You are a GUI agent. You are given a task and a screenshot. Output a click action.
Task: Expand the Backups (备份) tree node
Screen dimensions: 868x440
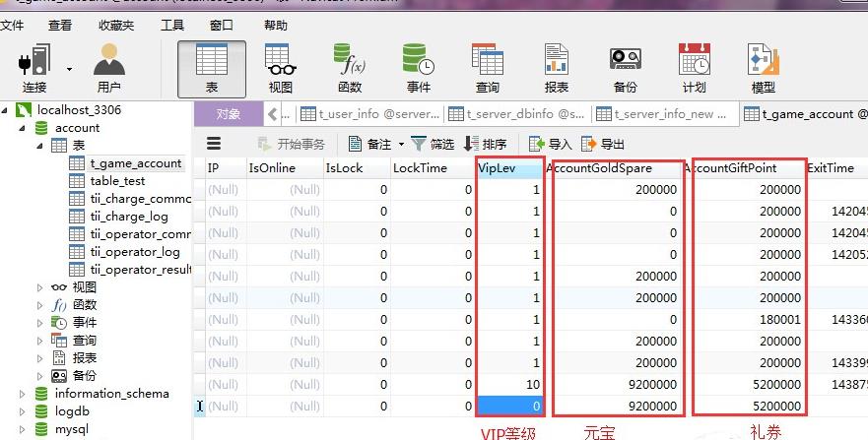[x=39, y=376]
